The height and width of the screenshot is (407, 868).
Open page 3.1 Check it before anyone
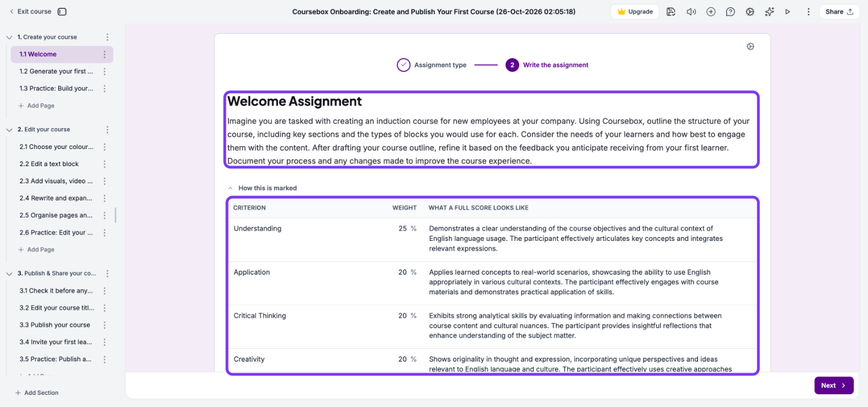tap(56, 291)
